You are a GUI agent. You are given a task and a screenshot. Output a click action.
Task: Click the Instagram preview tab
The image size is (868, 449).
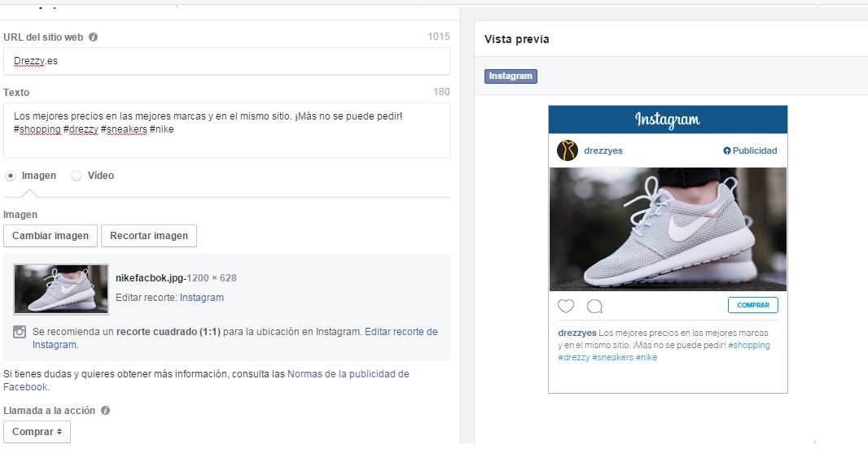pos(511,76)
